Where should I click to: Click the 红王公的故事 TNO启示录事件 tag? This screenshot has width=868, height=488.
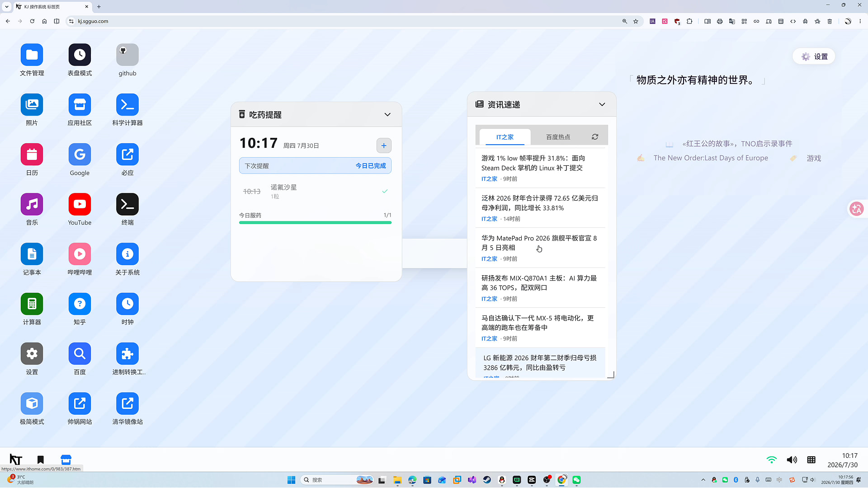click(737, 144)
